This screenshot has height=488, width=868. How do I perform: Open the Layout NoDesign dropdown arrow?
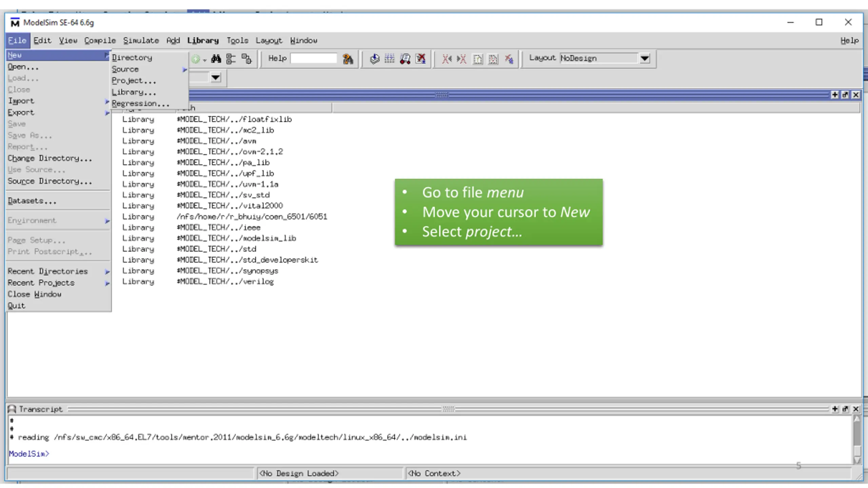tap(645, 58)
